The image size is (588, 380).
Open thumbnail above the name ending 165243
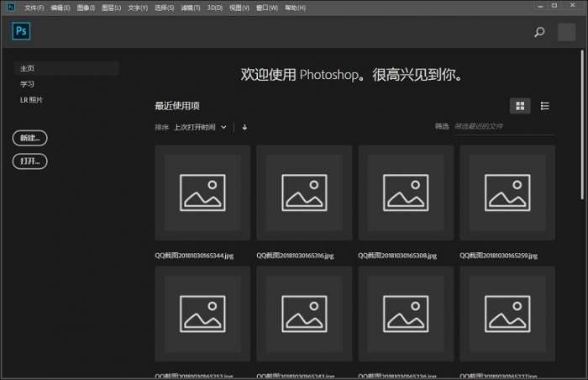(304, 314)
